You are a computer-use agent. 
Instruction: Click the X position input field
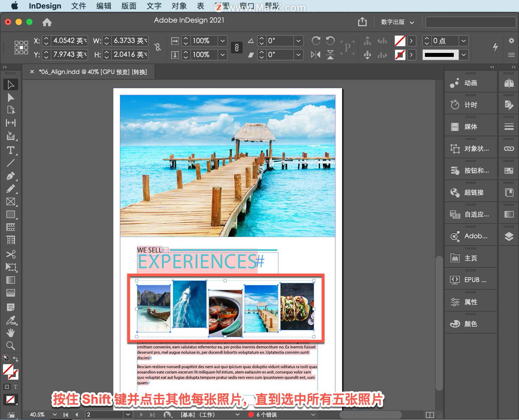(70, 41)
